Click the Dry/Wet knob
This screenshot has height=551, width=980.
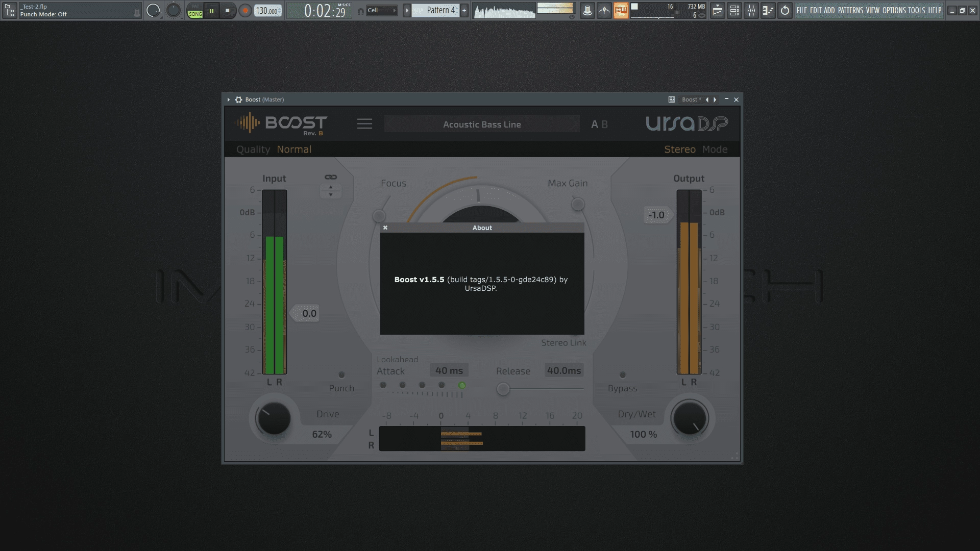690,418
